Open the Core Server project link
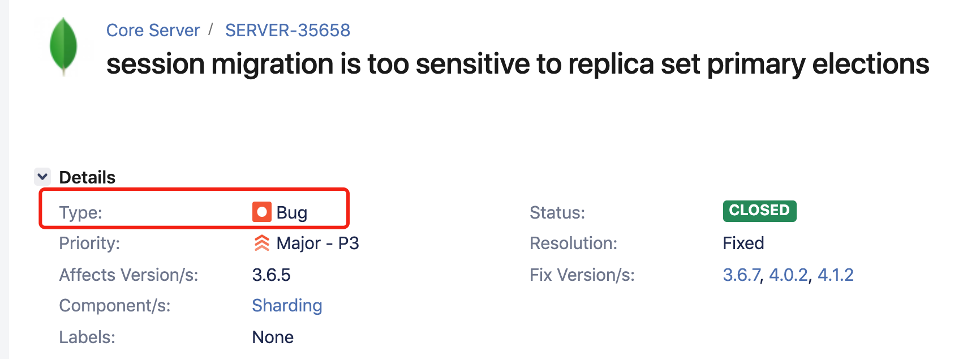The width and height of the screenshot is (980, 359). pos(153,30)
